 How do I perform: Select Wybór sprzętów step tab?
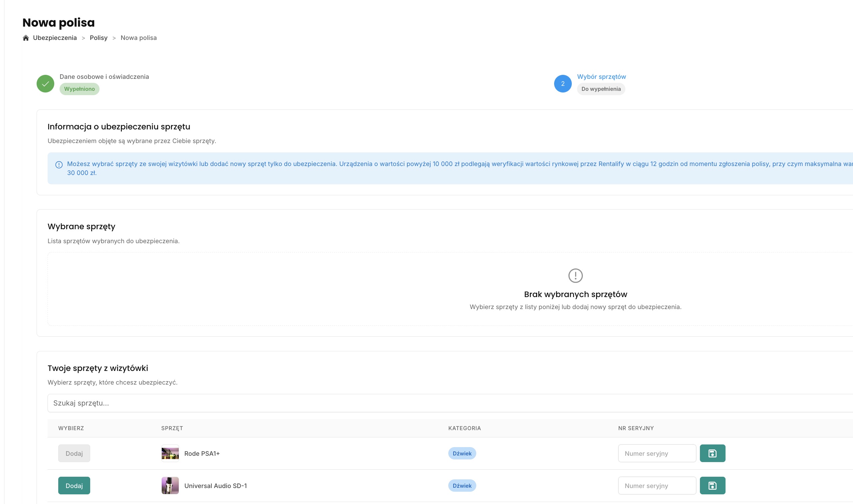click(601, 77)
